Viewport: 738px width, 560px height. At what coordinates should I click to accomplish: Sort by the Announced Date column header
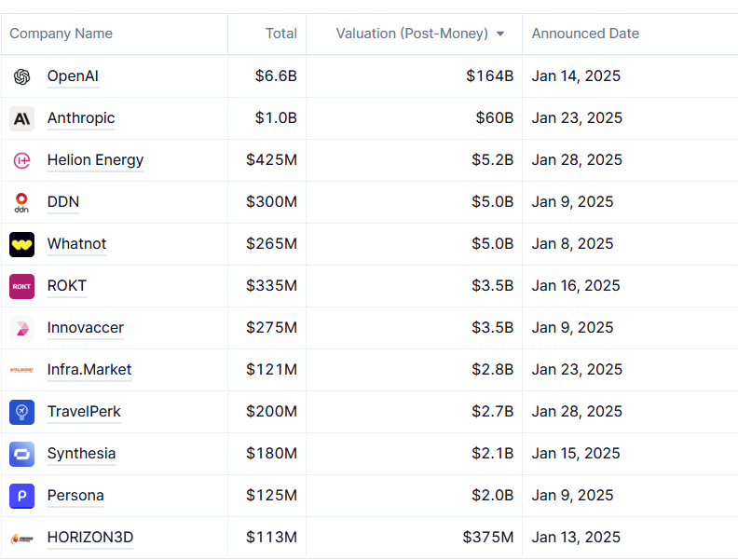pyautogui.click(x=585, y=34)
